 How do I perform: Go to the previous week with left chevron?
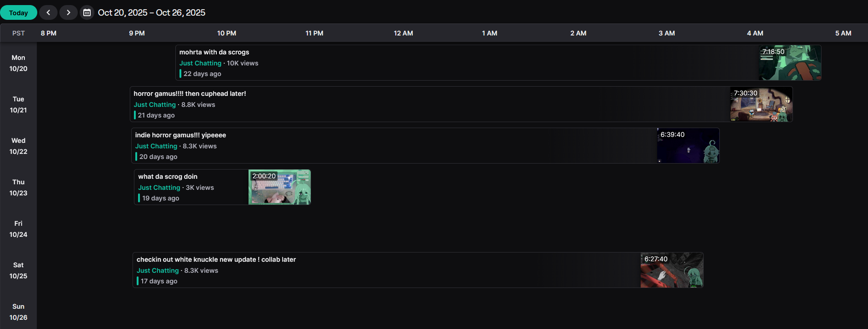pyautogui.click(x=48, y=12)
